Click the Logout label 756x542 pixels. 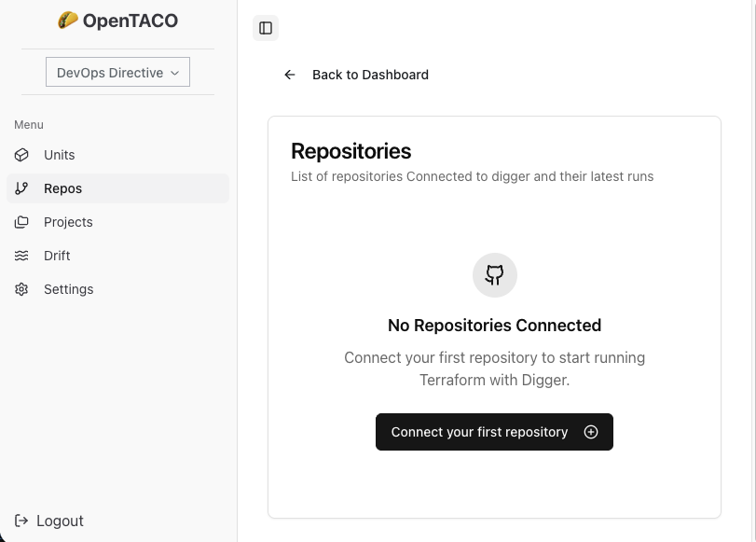pyautogui.click(x=61, y=521)
